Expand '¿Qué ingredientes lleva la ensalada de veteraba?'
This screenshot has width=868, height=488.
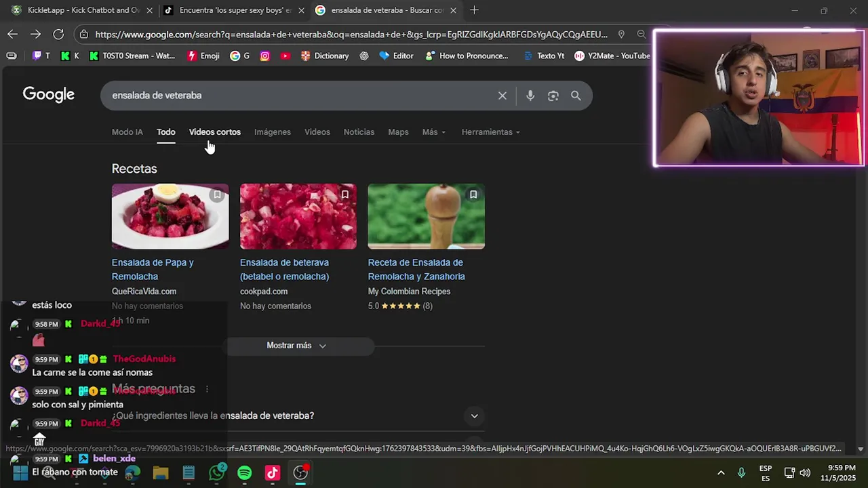point(298,415)
